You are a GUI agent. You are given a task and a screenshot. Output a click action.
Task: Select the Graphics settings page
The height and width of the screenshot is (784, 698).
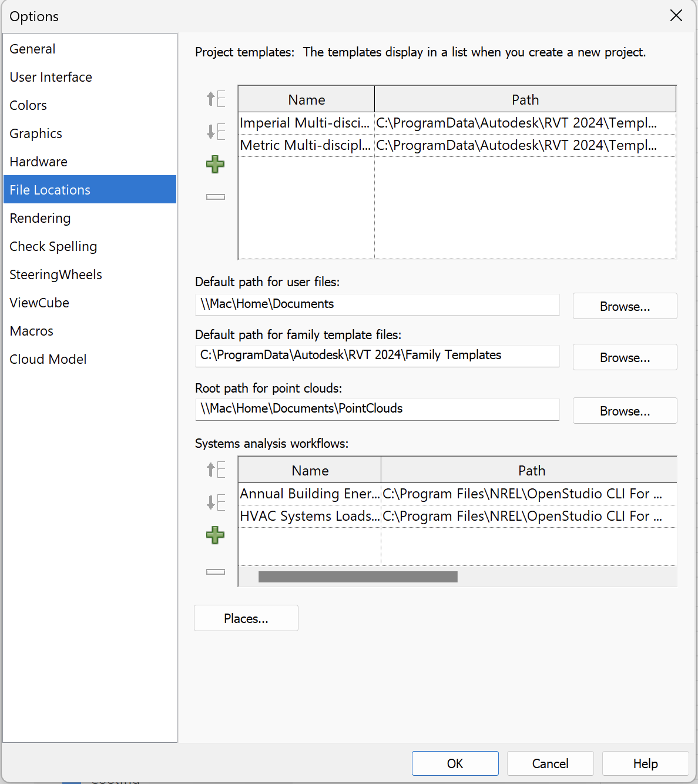(x=36, y=133)
